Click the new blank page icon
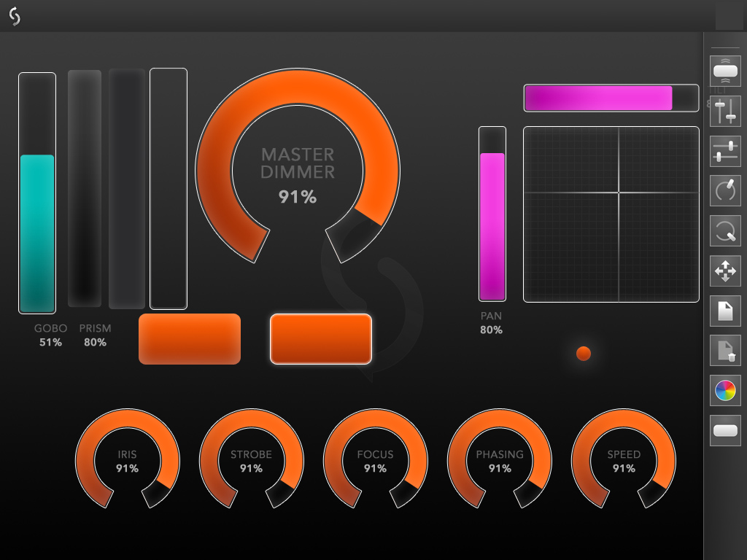This screenshot has height=560, width=747. click(725, 311)
